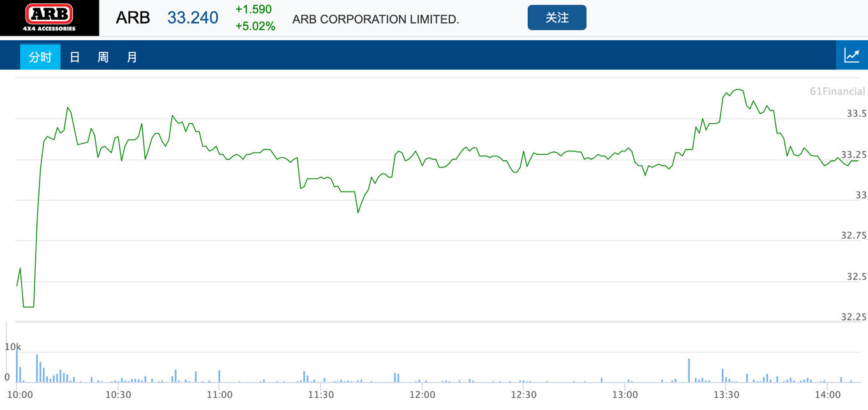
Task: Click the 13:00 time axis label
Action: (625, 395)
